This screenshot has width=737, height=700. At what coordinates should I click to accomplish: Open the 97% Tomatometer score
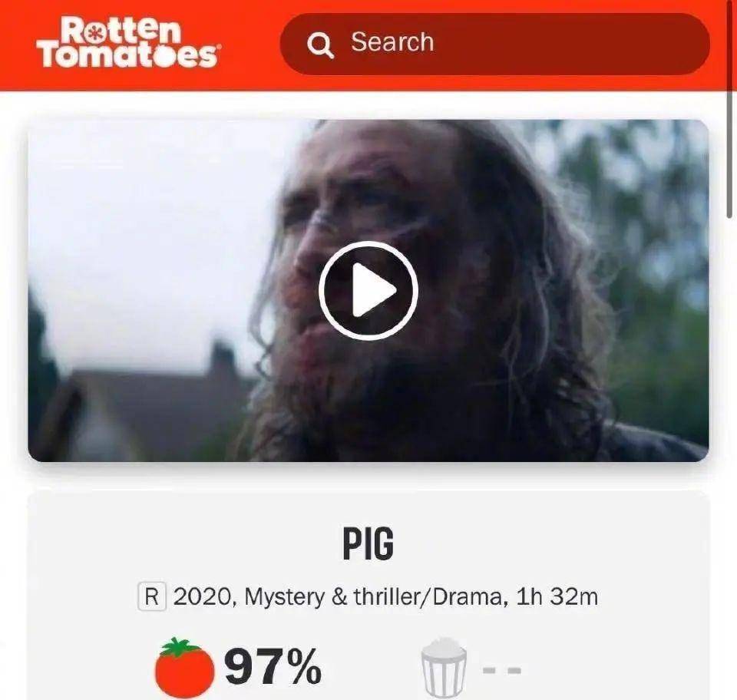click(x=273, y=666)
